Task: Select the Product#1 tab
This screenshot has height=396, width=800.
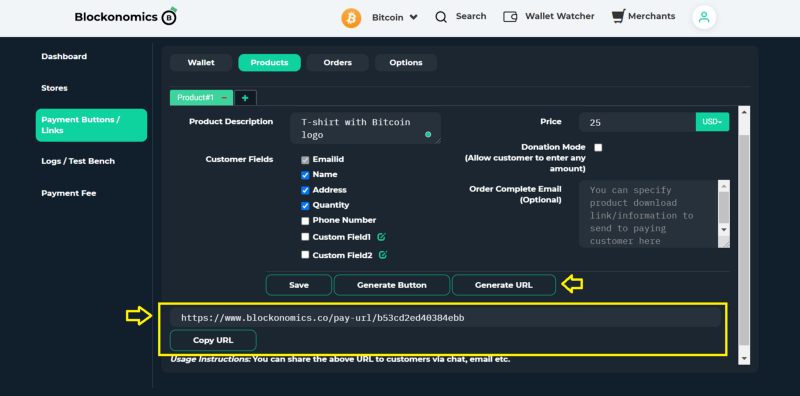Action: click(x=195, y=97)
